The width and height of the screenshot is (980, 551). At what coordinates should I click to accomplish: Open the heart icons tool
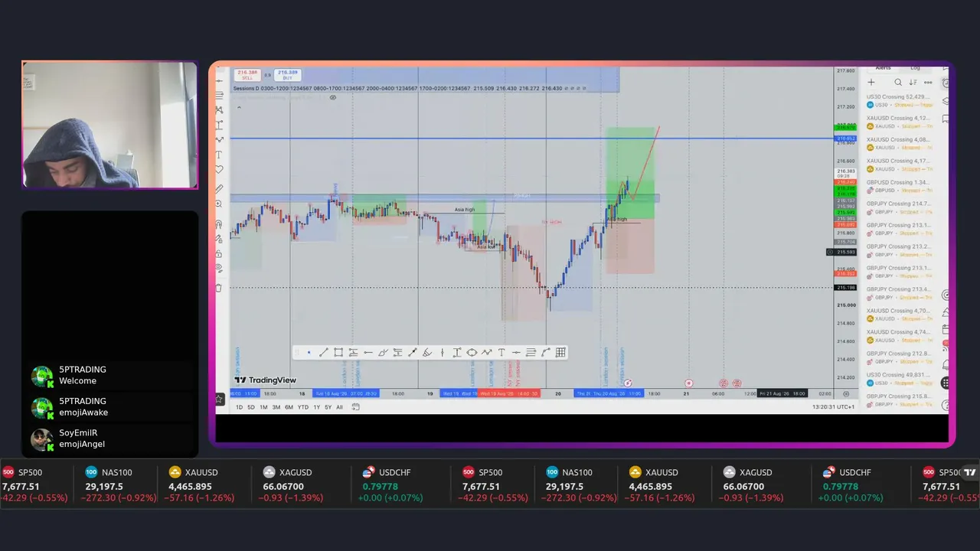tap(220, 170)
